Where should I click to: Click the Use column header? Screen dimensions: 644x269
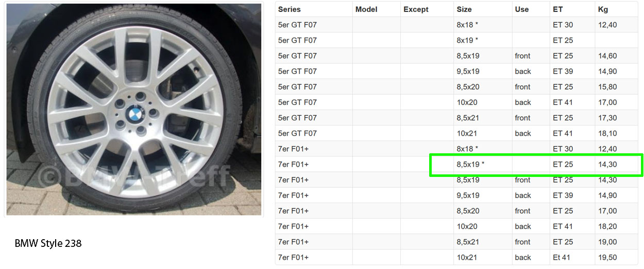coord(521,9)
